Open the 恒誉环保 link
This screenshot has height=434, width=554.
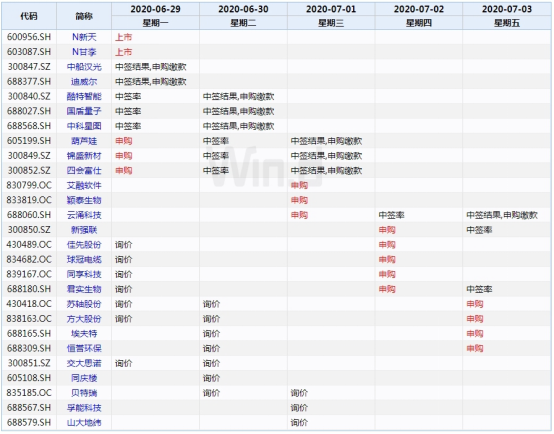pyautogui.click(x=84, y=348)
